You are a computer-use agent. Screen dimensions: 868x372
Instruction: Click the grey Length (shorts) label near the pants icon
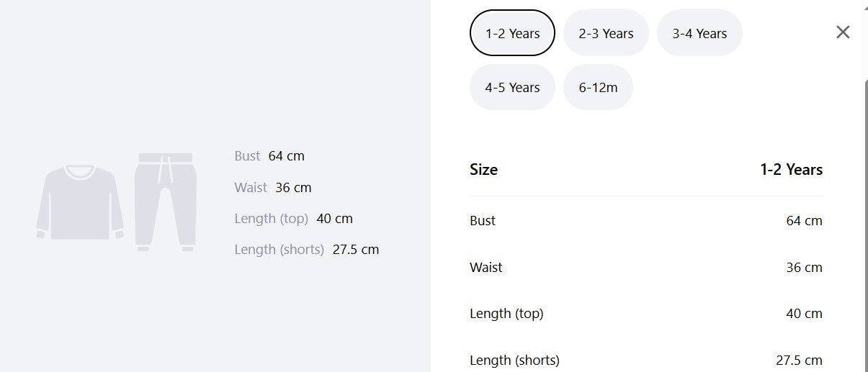tap(279, 250)
